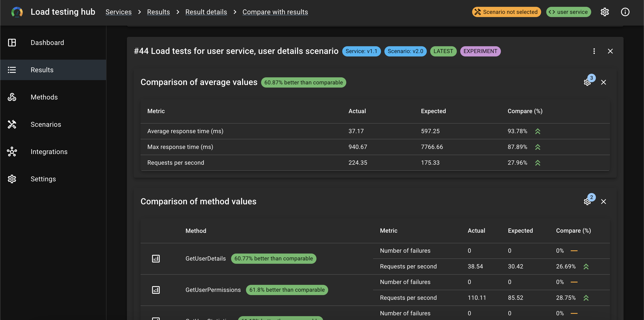Open the top bar settings gear
Viewport: 644px width, 320px height.
pyautogui.click(x=605, y=12)
